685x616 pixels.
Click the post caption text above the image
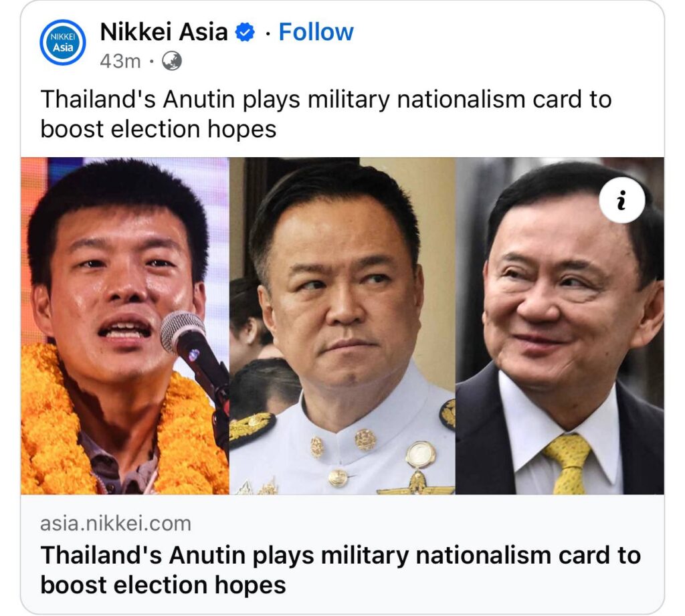(x=326, y=114)
